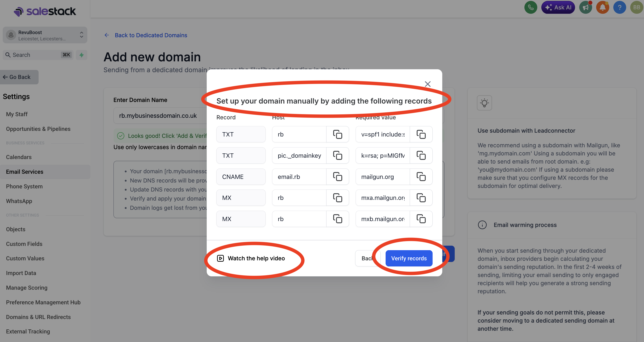Copy the mxa.mailgun.org value

tap(421, 198)
